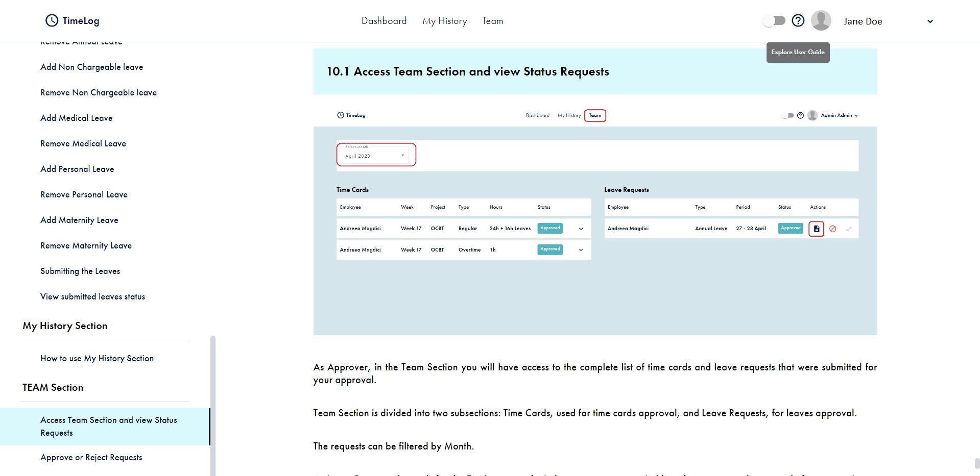Open the help question mark icon
This screenshot has width=980, height=476.
click(x=798, y=20)
